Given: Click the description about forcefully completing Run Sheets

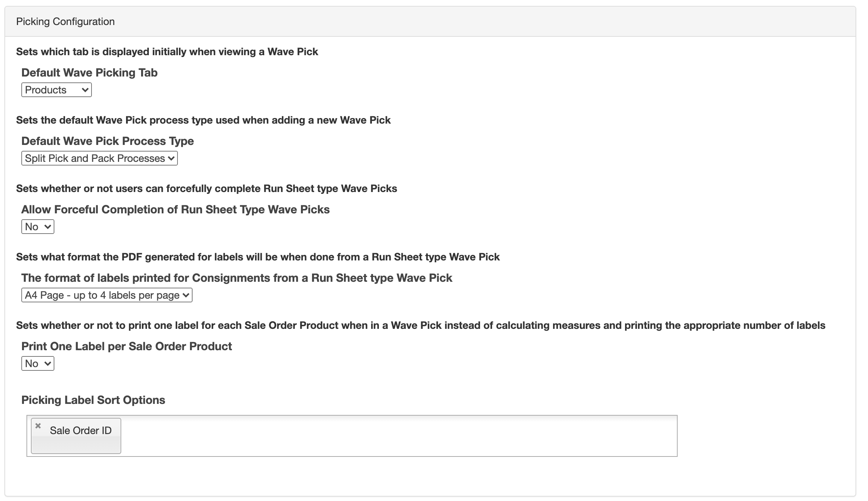Looking at the screenshot, I should pos(207,188).
